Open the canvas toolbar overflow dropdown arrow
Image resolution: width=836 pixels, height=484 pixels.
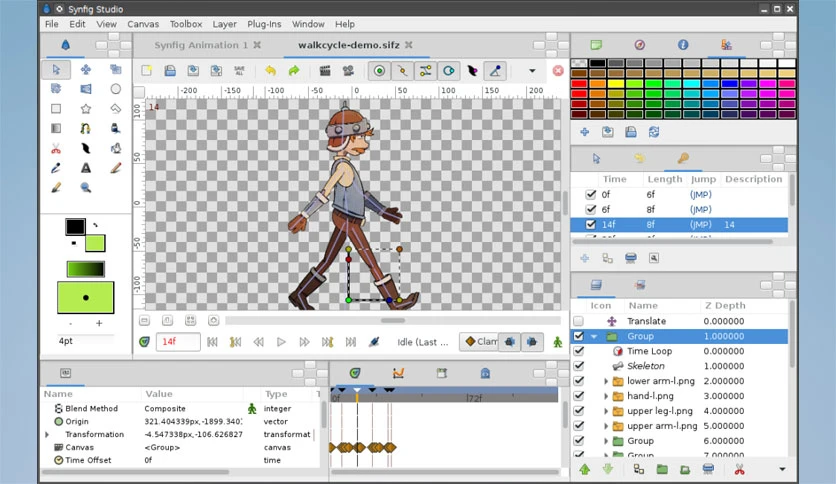point(532,71)
